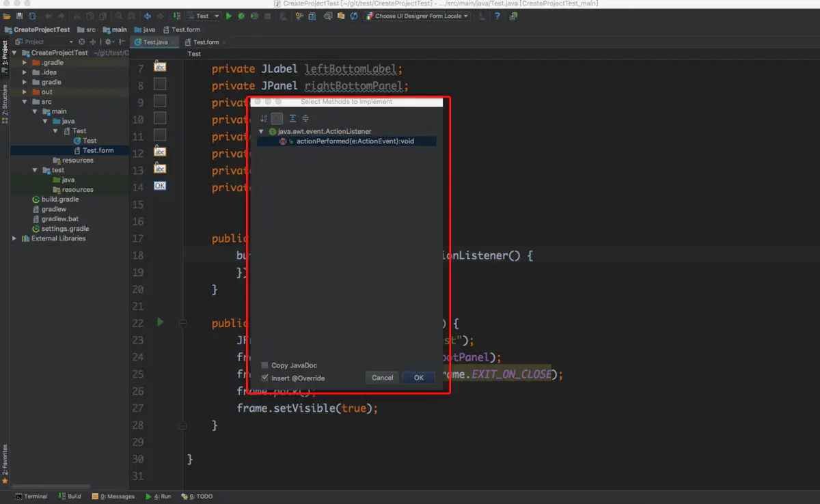Screen dimensions: 820x504
Task: Expand the External Libraries node
Action: tap(15, 238)
